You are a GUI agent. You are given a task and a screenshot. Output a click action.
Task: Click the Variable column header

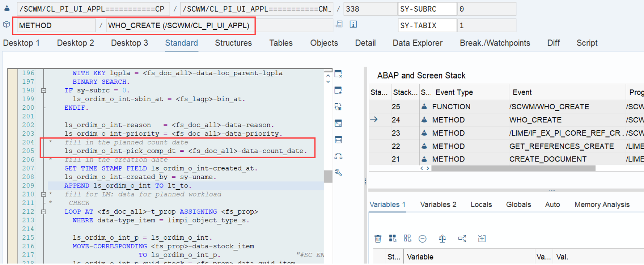pos(469,257)
